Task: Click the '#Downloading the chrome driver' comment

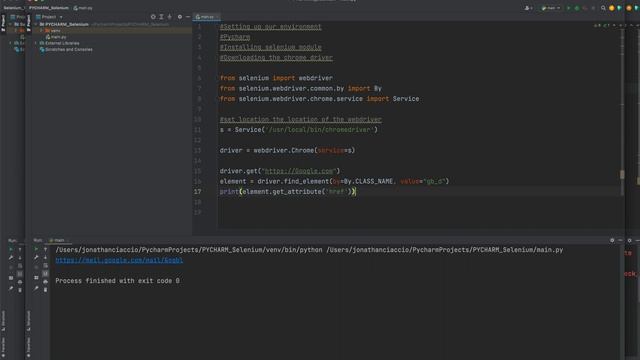Action: tap(276, 58)
